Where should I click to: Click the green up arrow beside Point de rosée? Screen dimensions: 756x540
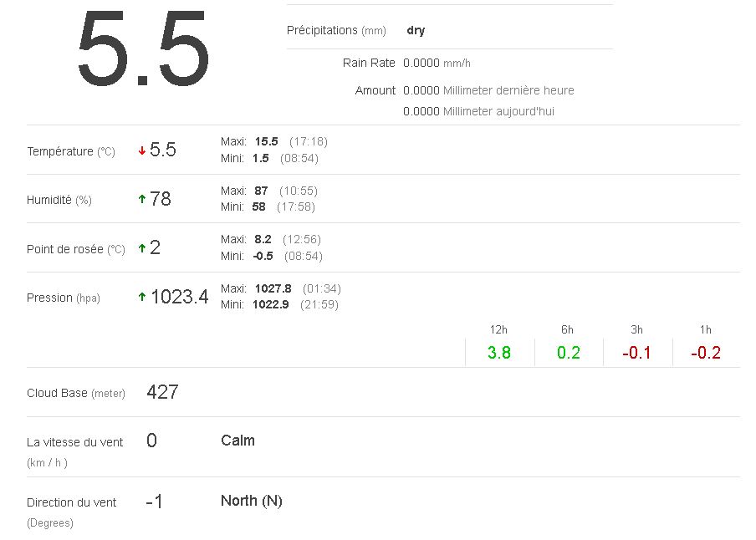[142, 248]
